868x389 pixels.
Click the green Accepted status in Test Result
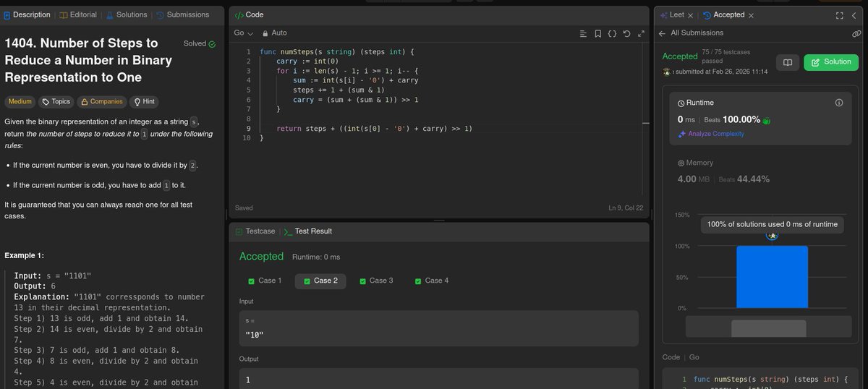click(261, 257)
